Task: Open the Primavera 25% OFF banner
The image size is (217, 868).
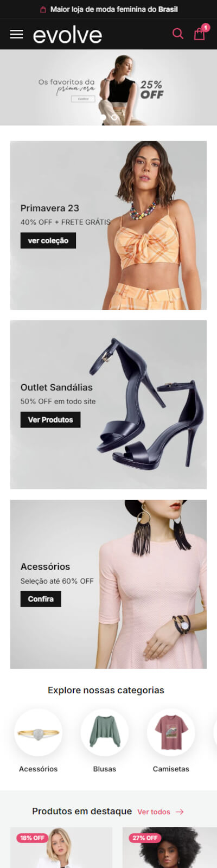Action: click(108, 87)
